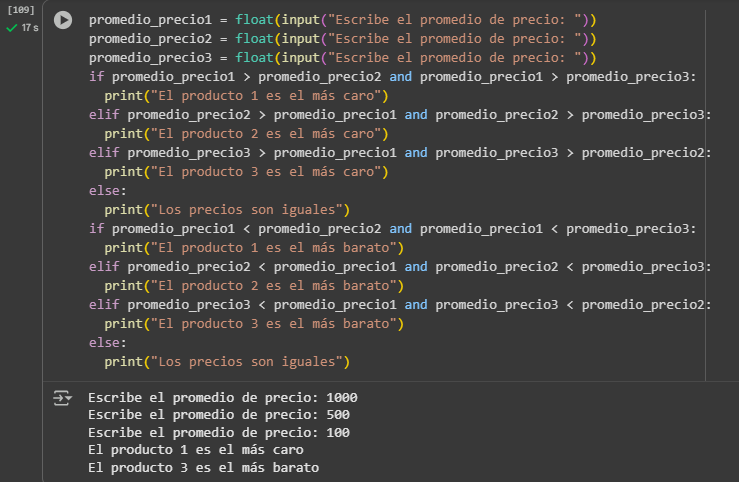Click the code line printing producto 2 más barato
The image size is (739, 482).
(x=253, y=285)
